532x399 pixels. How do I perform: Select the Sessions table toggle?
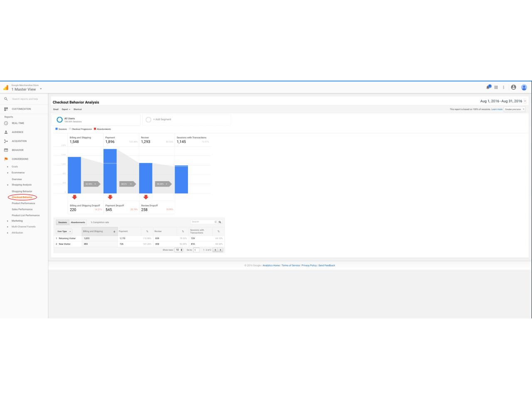(x=62, y=222)
